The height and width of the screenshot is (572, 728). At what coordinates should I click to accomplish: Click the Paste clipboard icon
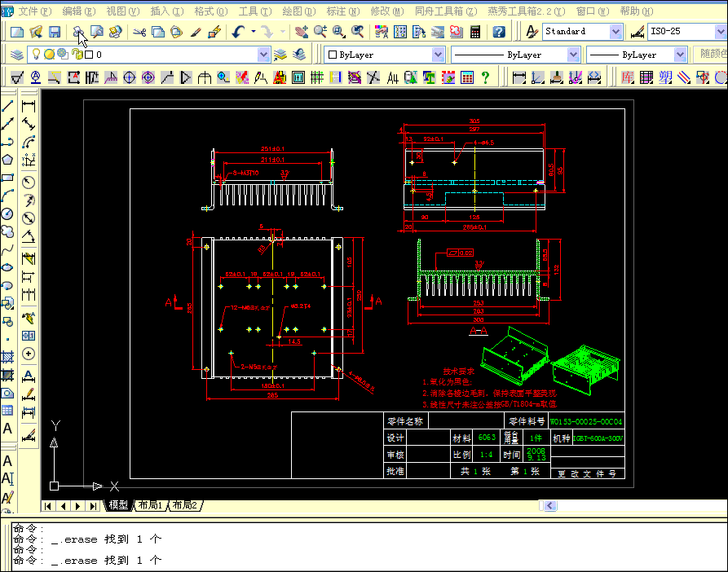(x=176, y=32)
